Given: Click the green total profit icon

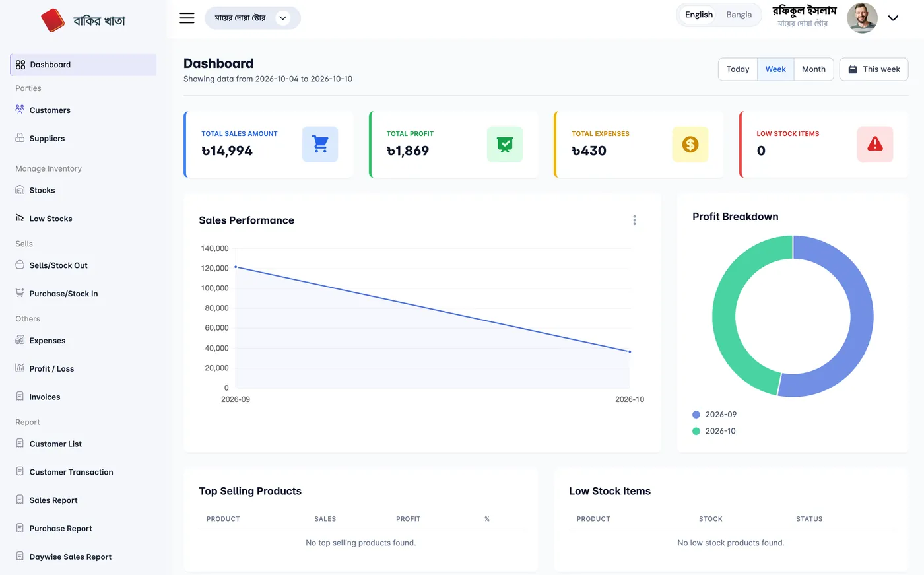Looking at the screenshot, I should click(x=505, y=144).
